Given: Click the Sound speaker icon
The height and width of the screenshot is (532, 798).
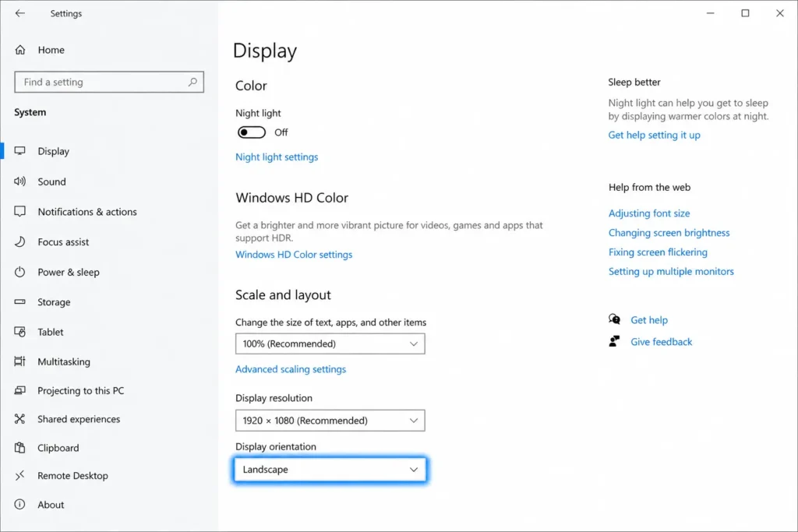Looking at the screenshot, I should click(19, 181).
